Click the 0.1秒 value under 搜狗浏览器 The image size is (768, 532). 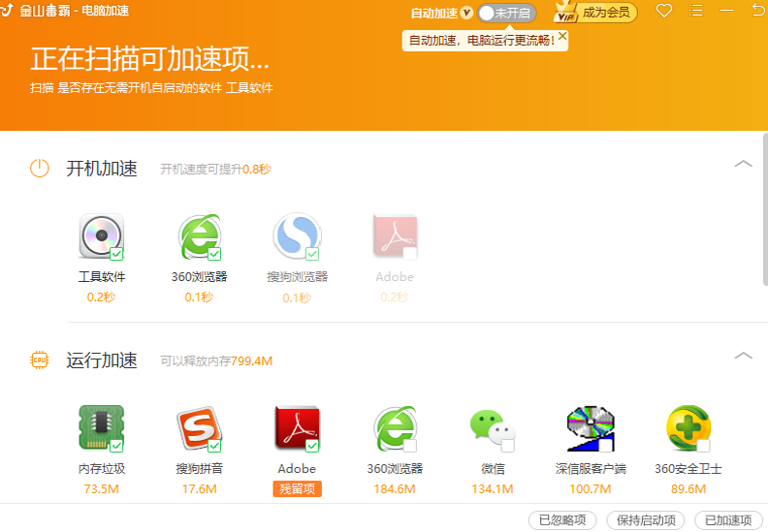click(298, 297)
